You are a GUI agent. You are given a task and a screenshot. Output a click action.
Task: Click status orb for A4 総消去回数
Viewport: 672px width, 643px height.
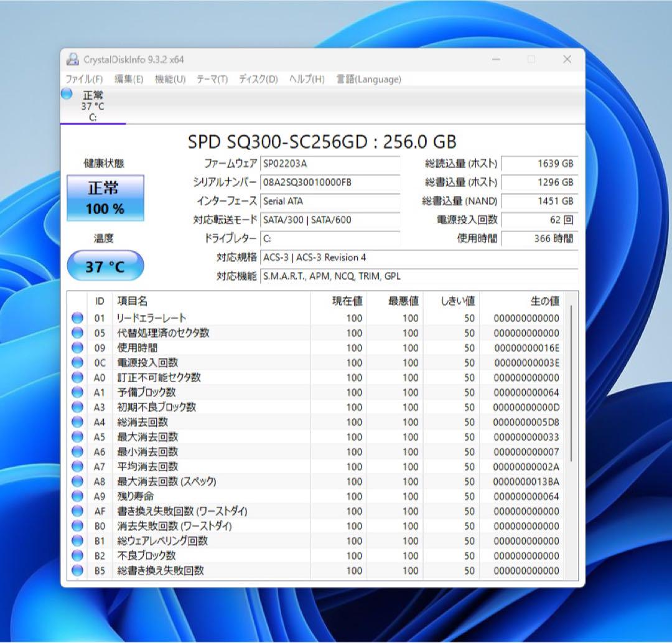[x=78, y=422]
